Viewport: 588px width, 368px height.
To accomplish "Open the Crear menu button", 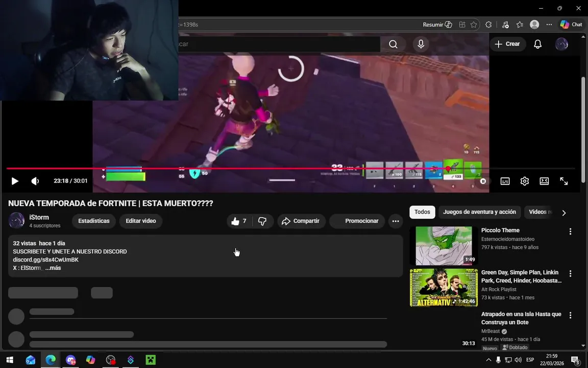I will click(x=507, y=44).
